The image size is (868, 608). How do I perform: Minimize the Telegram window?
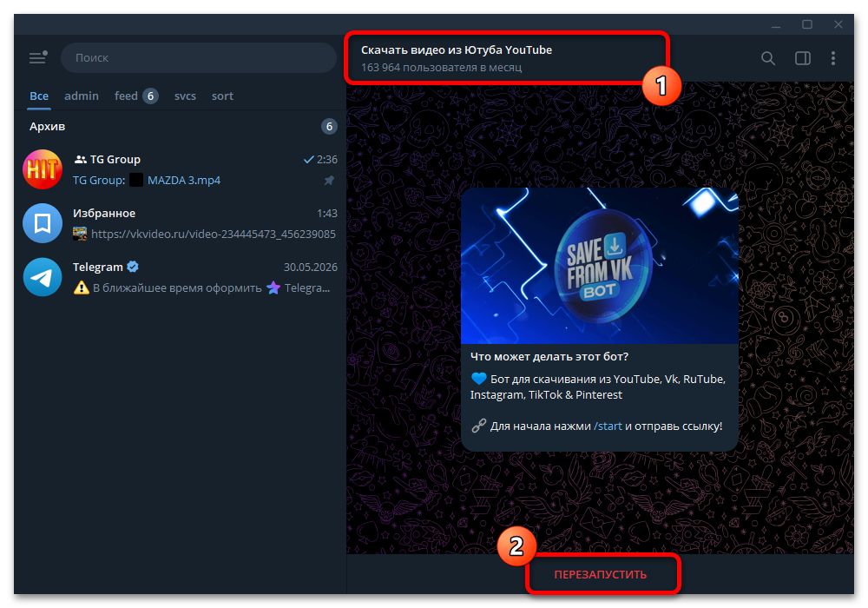tap(776, 25)
